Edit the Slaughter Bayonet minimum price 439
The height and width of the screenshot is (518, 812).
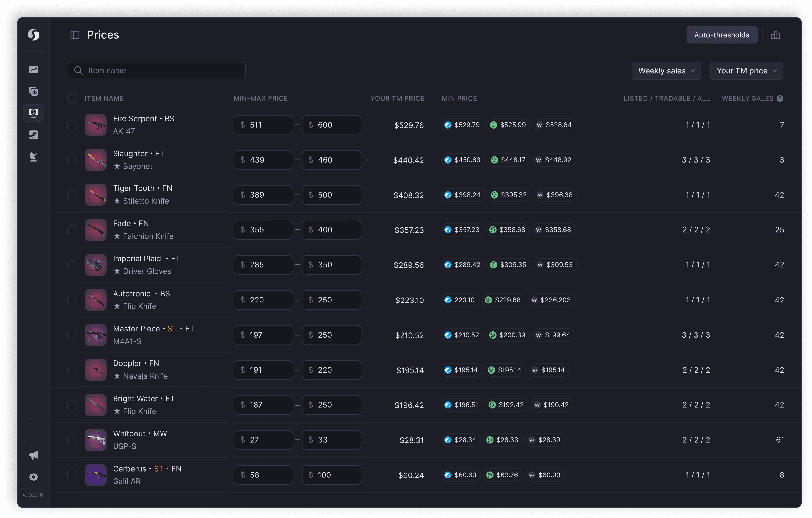(x=263, y=160)
